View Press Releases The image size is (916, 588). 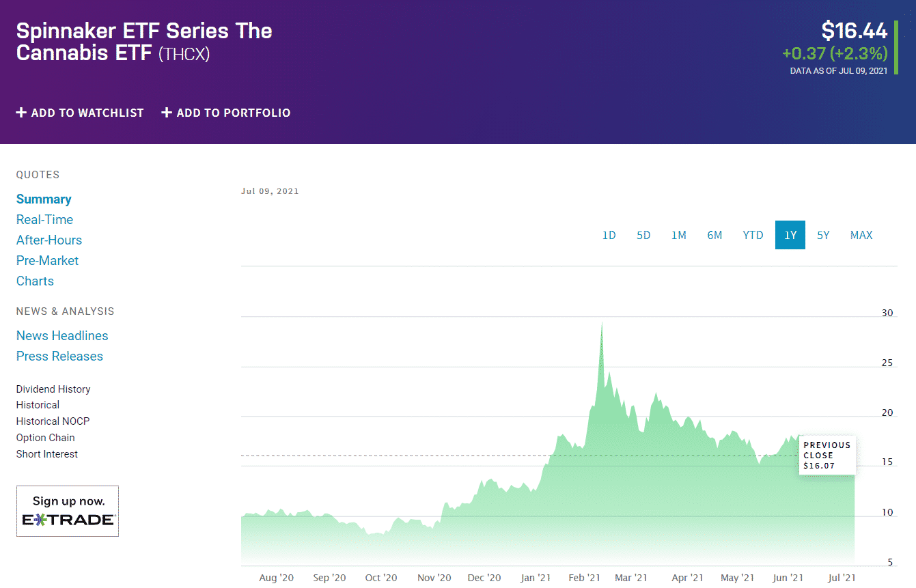(x=59, y=356)
